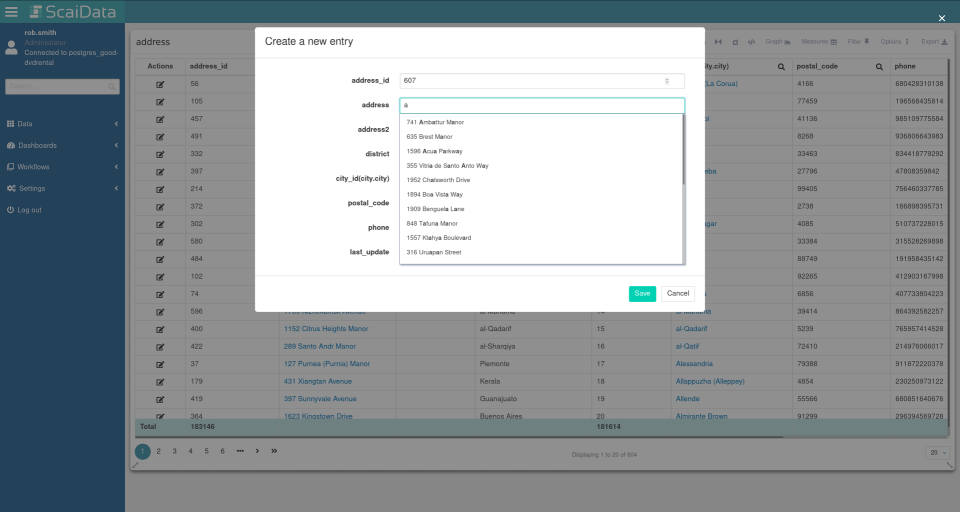Open the Graph toolbar button
This screenshot has width=960, height=512.
click(x=778, y=42)
